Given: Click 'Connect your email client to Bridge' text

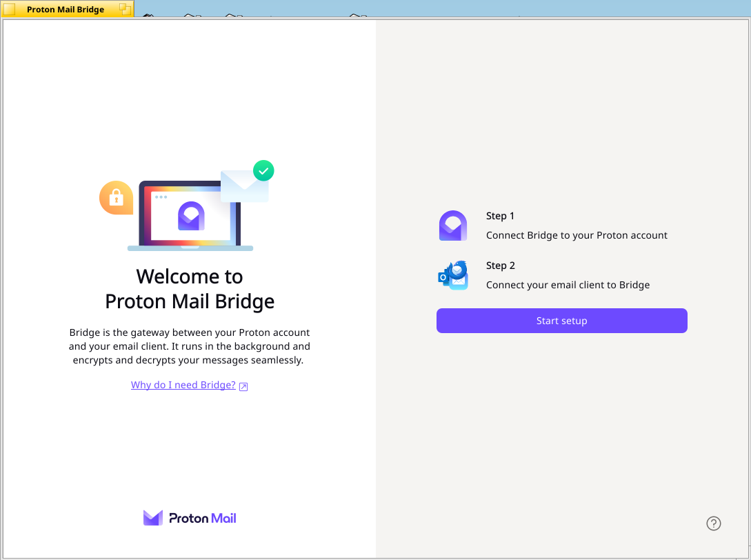Looking at the screenshot, I should pos(568,285).
